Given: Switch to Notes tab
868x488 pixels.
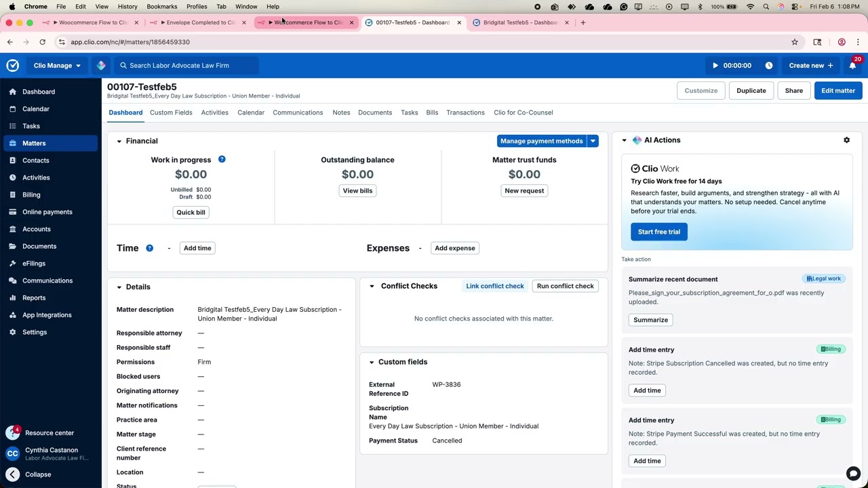Looking at the screenshot, I should [341, 113].
